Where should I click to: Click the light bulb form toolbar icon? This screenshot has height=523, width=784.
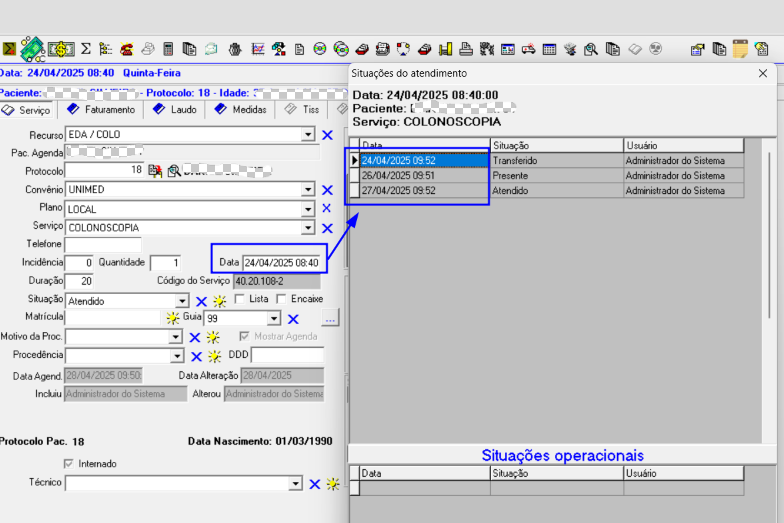coord(762,49)
